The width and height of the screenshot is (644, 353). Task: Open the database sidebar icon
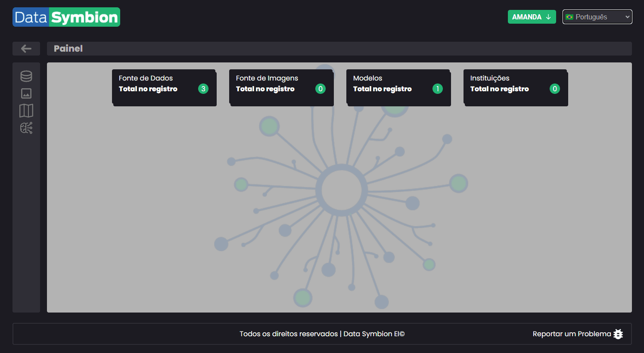pyautogui.click(x=26, y=76)
